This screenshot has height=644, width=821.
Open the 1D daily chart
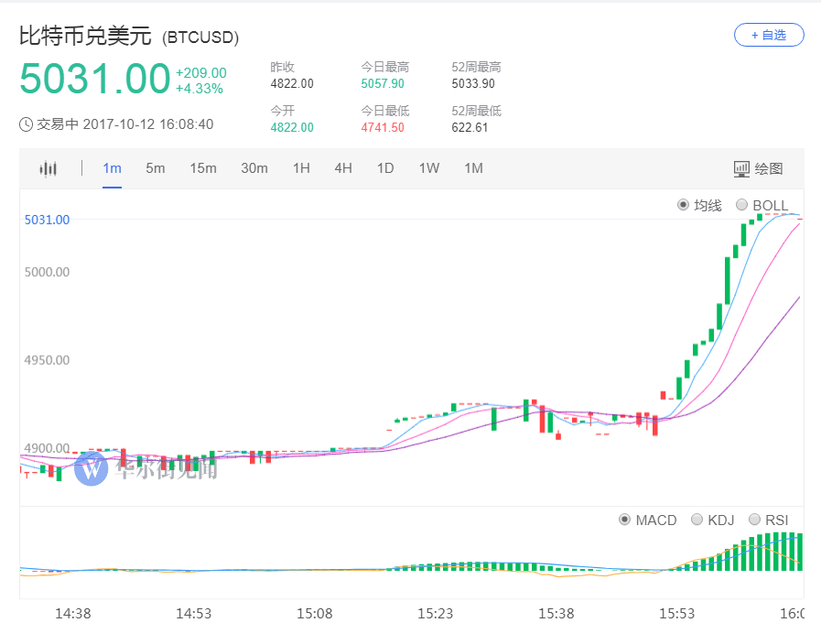385,168
